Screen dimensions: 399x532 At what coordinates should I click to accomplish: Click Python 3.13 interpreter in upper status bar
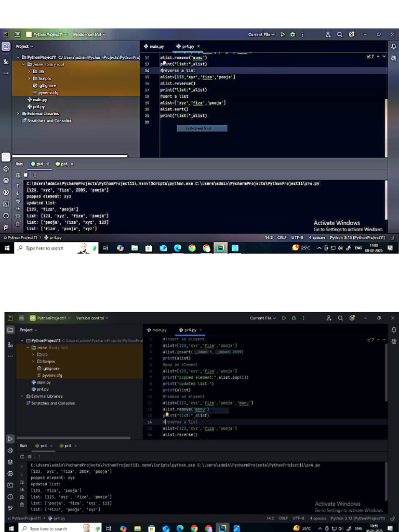coord(357,238)
